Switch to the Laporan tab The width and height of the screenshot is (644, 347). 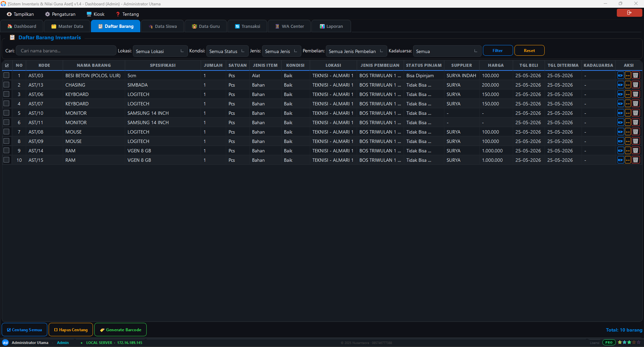[331, 26]
